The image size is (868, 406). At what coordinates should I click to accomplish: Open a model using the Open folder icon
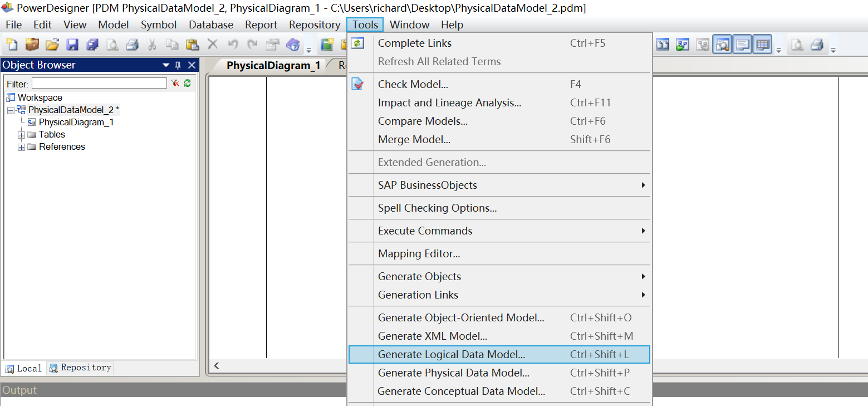pos(52,44)
